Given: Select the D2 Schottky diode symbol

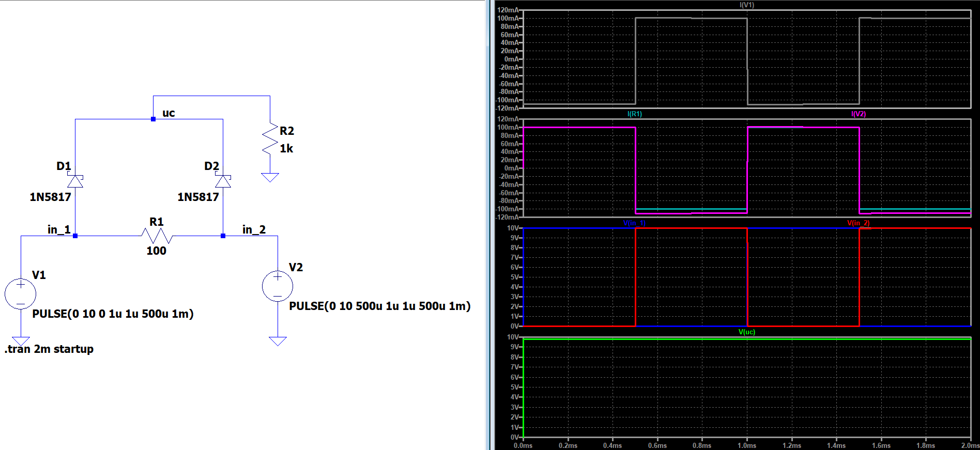Looking at the screenshot, I should [x=223, y=181].
